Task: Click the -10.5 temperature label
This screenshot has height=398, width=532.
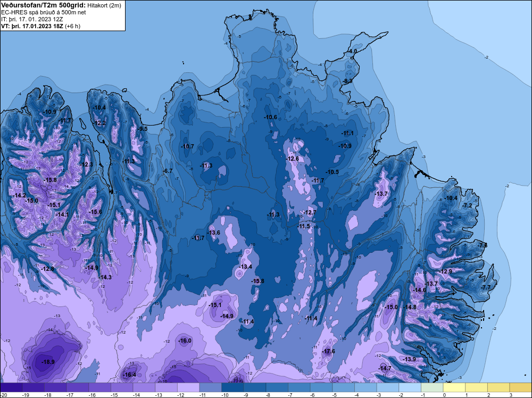Action: (x=332, y=172)
